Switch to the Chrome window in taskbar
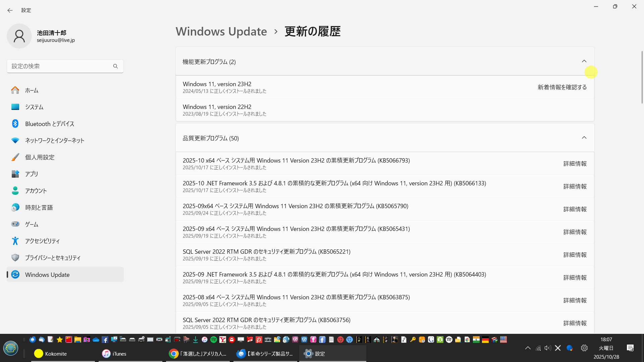This screenshot has height=362, width=644. click(198, 354)
